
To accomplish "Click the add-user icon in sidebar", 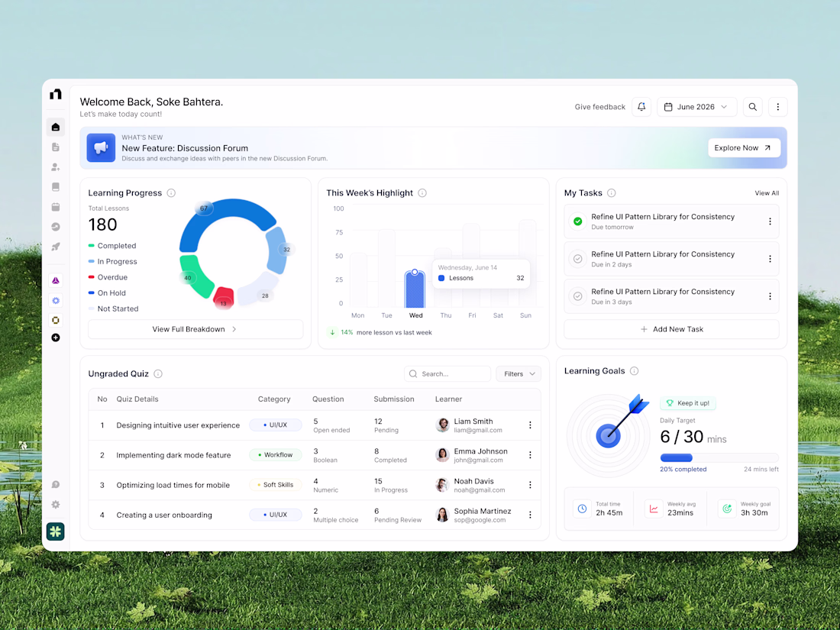I will pos(56,167).
